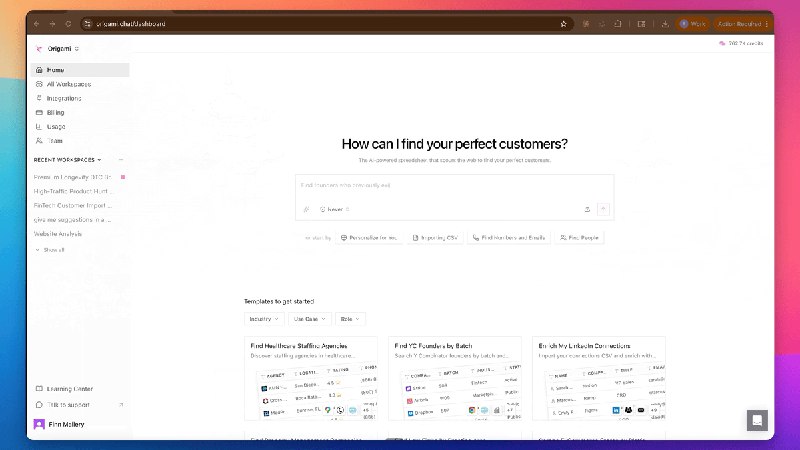Click the Integrations sidebar icon
The width and height of the screenshot is (800, 450).
(39, 98)
